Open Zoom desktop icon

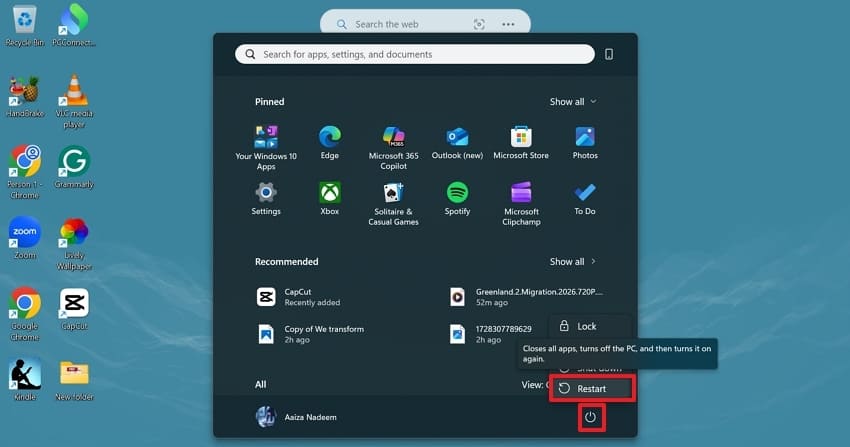(x=25, y=238)
